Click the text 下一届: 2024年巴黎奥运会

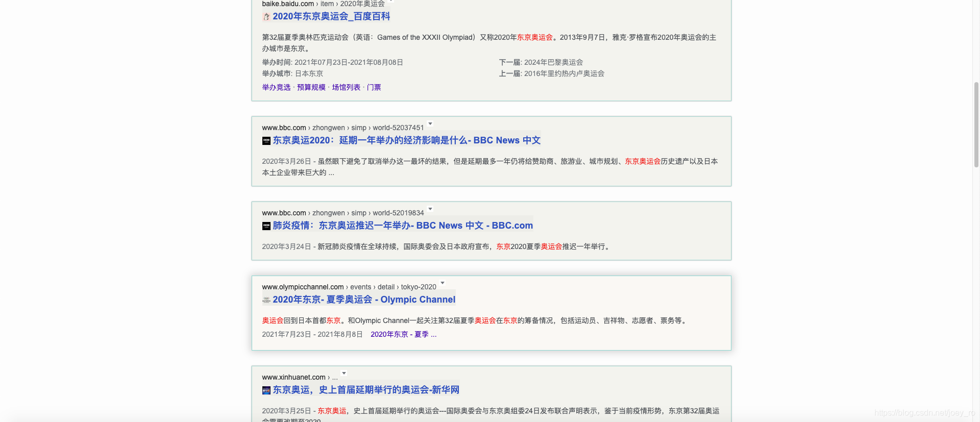tap(541, 62)
